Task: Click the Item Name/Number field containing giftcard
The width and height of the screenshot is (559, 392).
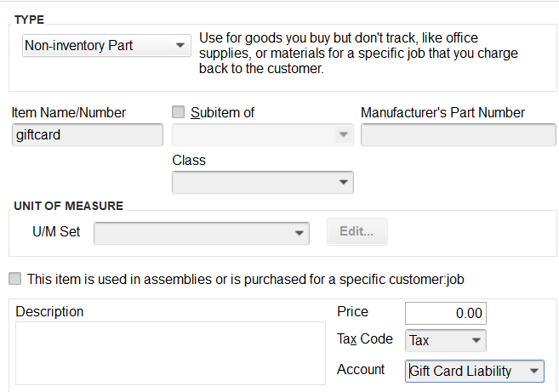Action: pos(88,134)
